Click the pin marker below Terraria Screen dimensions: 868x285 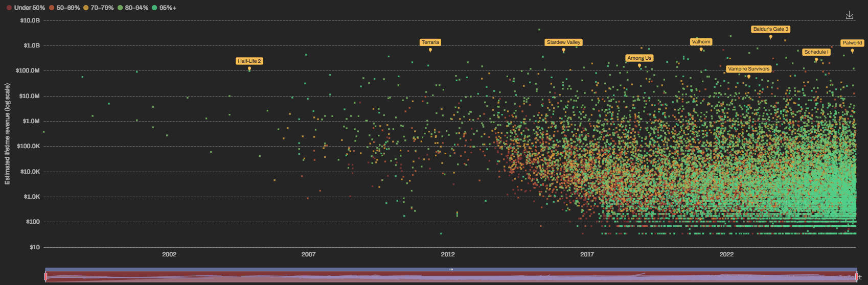point(430,50)
